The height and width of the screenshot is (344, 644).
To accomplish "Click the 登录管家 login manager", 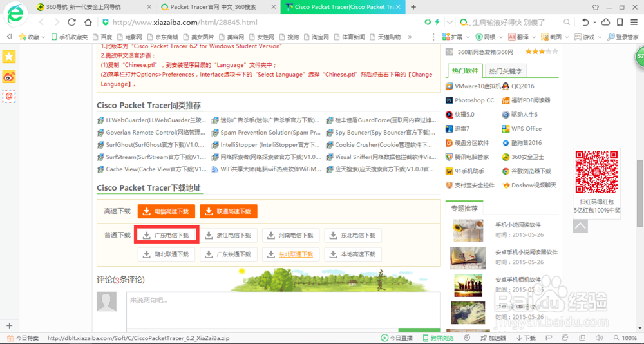I will click(623, 37).
